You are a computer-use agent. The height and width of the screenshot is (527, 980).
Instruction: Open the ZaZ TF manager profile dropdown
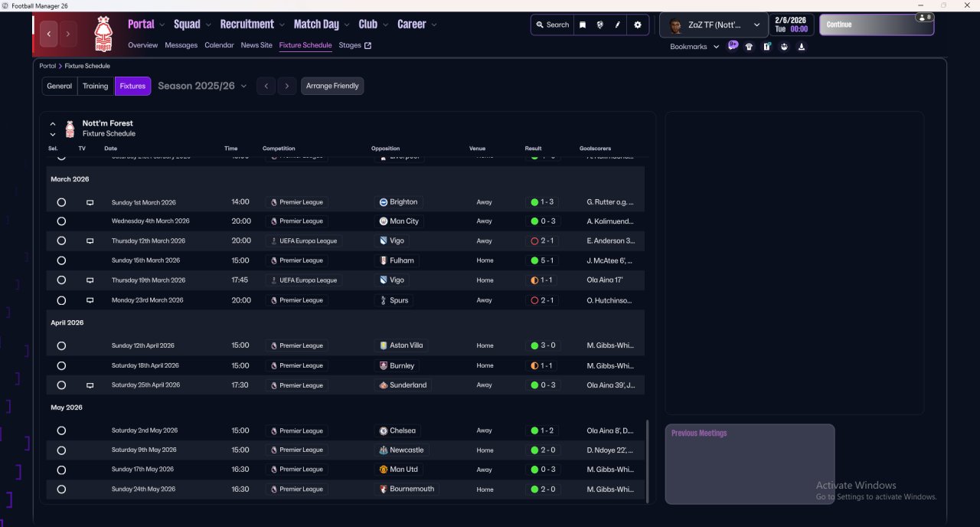[x=714, y=25]
